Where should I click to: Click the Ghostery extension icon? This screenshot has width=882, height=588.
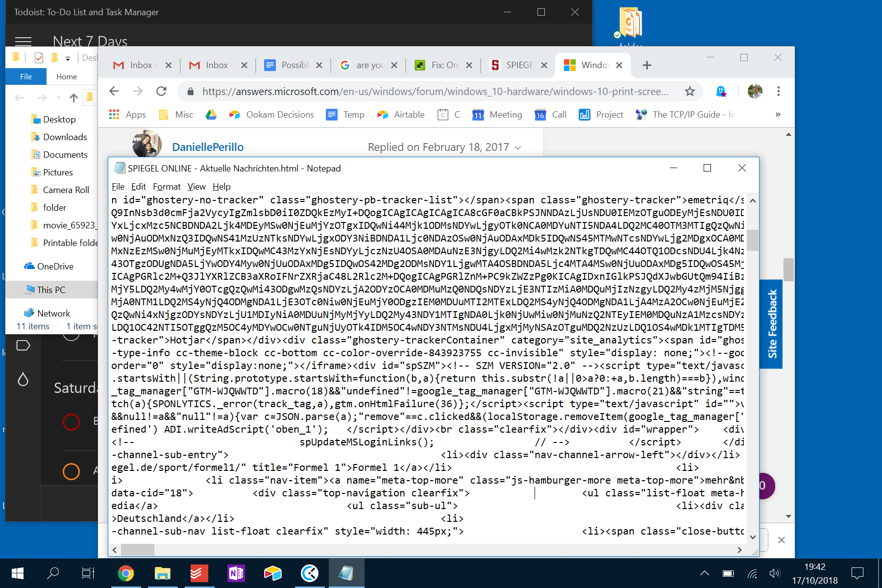tap(721, 91)
